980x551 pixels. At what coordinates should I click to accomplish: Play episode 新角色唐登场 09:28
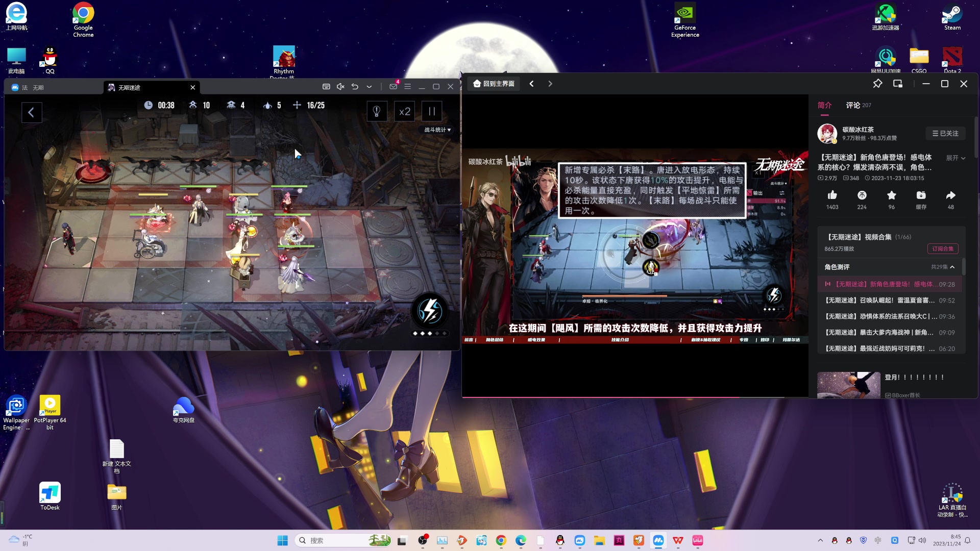[x=890, y=284]
